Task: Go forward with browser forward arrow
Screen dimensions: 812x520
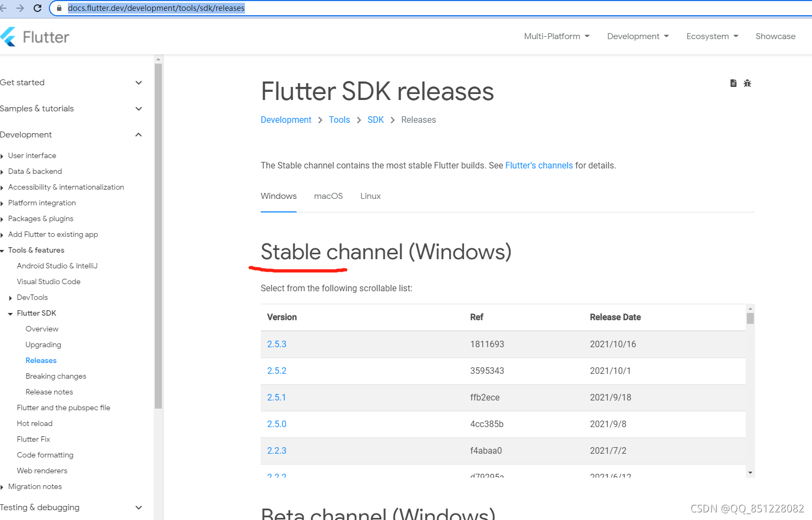Action: (x=20, y=8)
